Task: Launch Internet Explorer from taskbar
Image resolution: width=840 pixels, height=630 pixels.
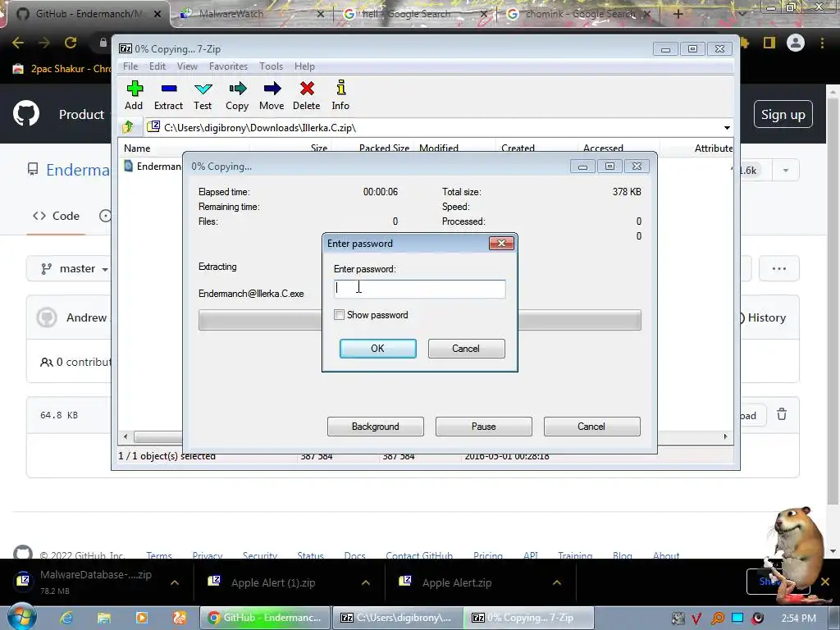Action: coord(66,618)
